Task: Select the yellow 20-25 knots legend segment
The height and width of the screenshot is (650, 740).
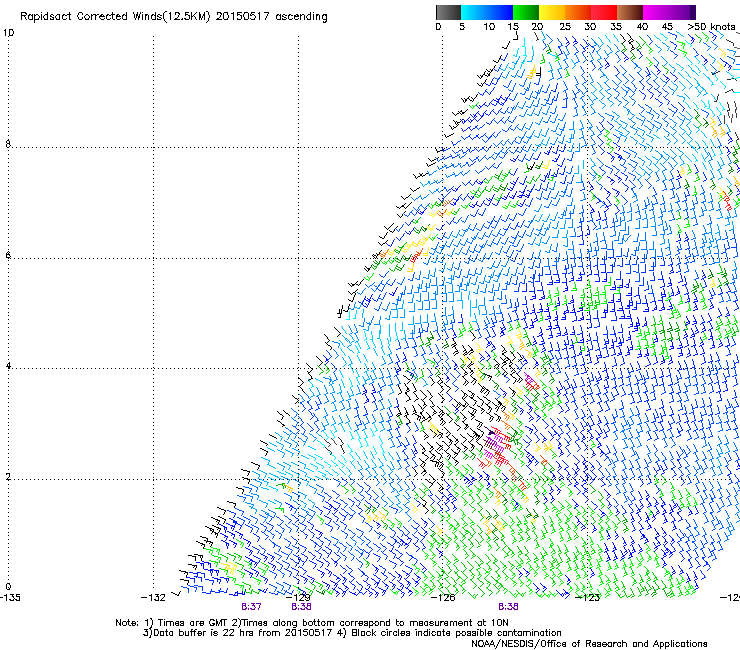Action: [552, 12]
